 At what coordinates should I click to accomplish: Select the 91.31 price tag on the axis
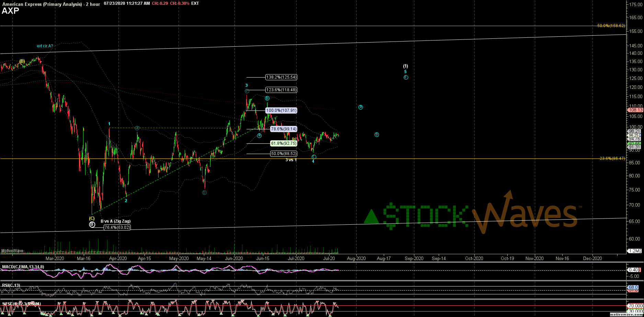coord(635,147)
